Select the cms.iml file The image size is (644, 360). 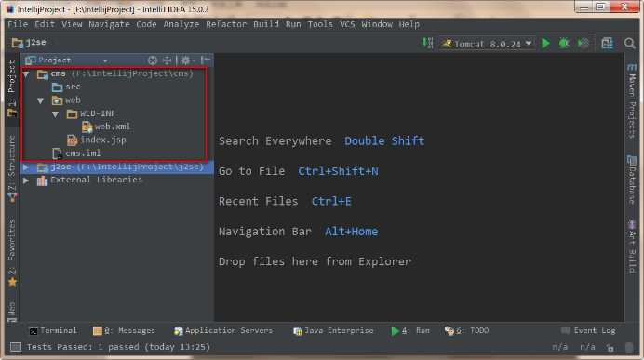click(76, 153)
